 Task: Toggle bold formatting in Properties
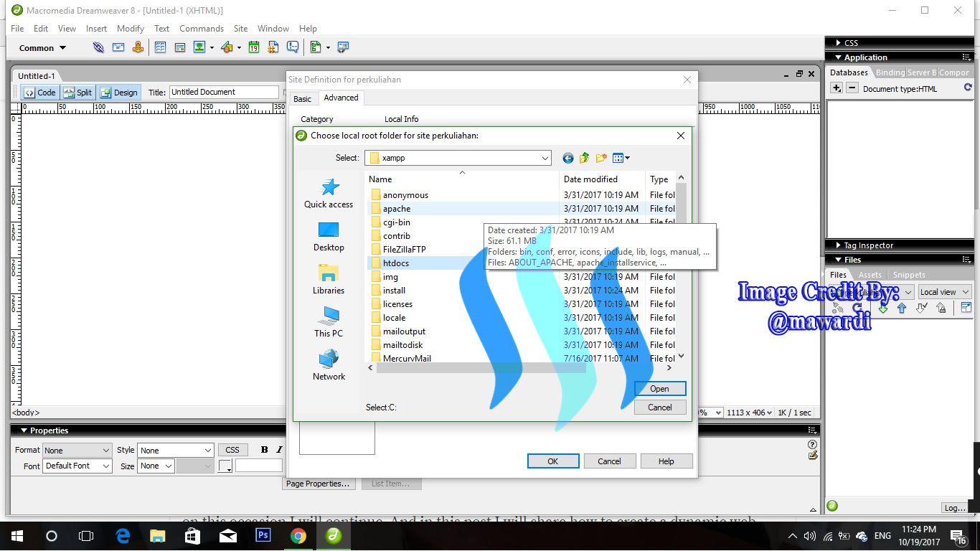264,450
